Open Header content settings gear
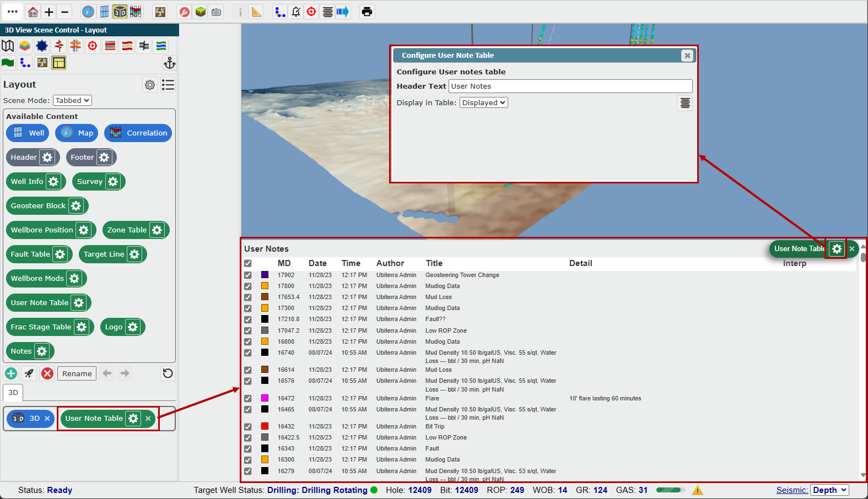This screenshot has width=868, height=499. [x=47, y=158]
